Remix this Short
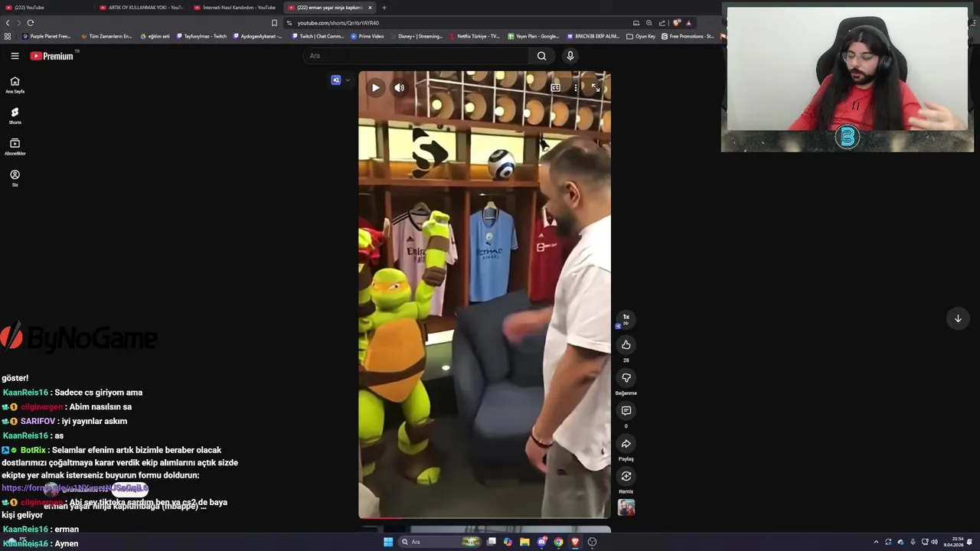980x551 pixels. pos(626,477)
